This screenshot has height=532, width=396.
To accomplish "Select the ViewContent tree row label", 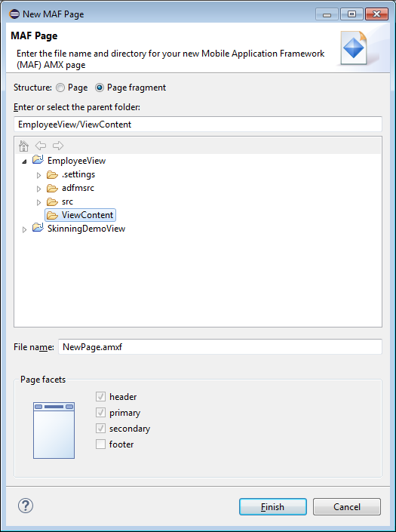I will coord(87,215).
